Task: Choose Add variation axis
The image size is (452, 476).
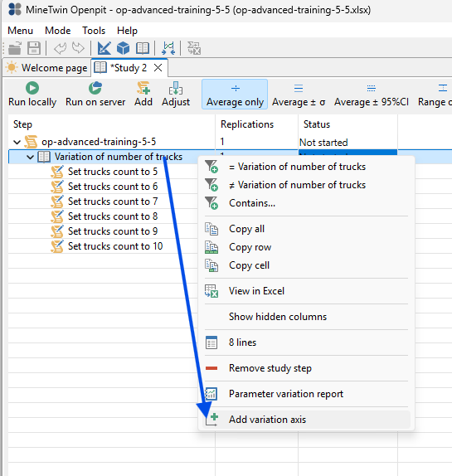Action: pyautogui.click(x=307, y=420)
